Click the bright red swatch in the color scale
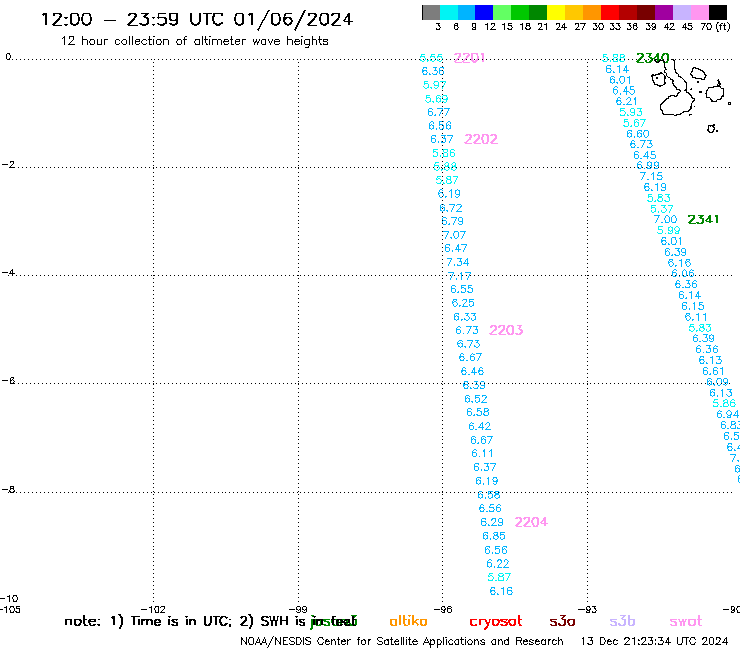 pyautogui.click(x=609, y=12)
